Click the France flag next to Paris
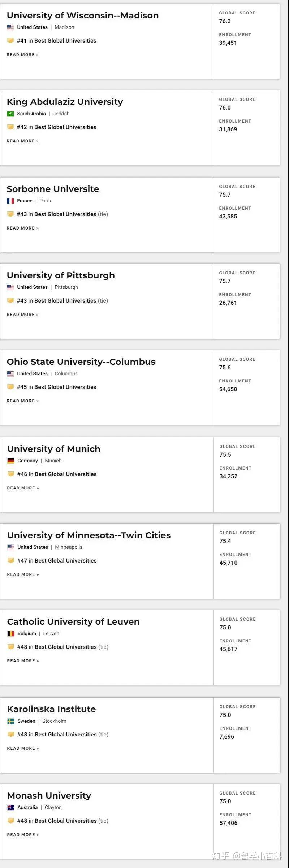The image size is (289, 868). [x=10, y=201]
